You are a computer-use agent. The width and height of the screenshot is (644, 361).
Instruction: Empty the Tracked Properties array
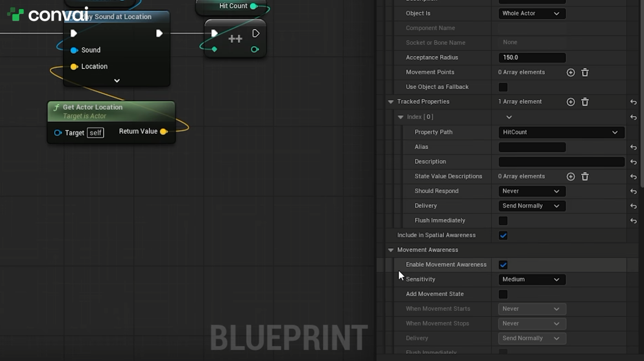(x=585, y=102)
